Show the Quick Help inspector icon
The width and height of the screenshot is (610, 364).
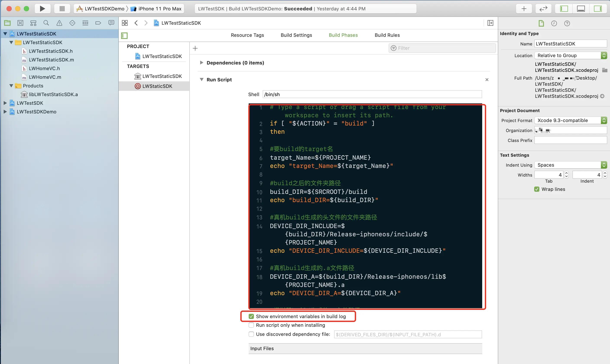coord(567,23)
